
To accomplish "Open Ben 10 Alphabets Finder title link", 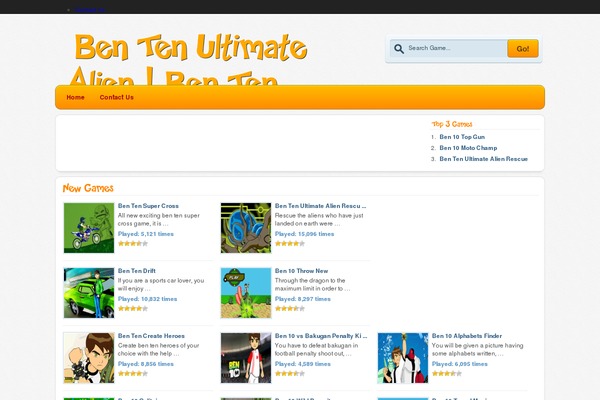I will (466, 336).
